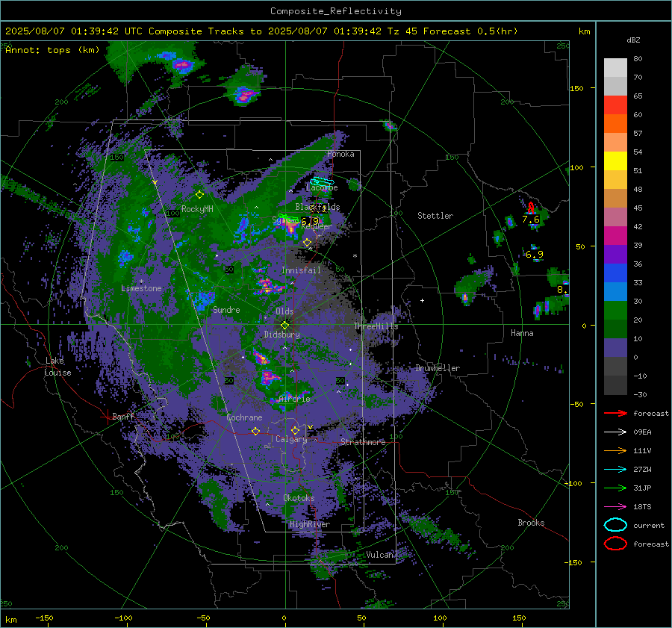Click the km unit label at bottom left
The image size is (672, 628).
[x=10, y=620]
